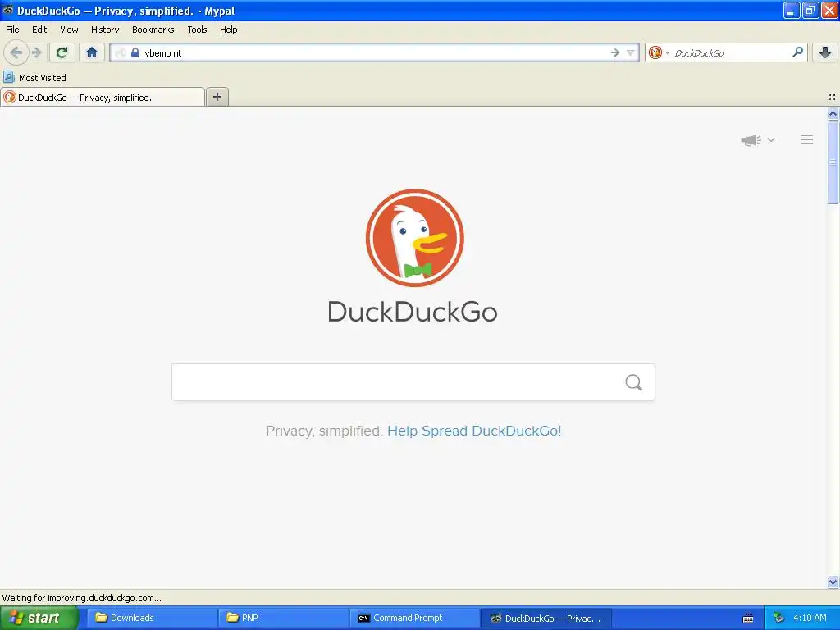Click the magnifier in the browser search box

(797, 52)
